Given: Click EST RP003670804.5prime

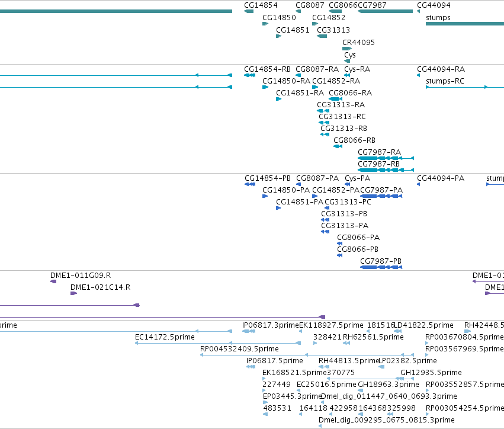Looking at the screenshot, I should point(427,343).
